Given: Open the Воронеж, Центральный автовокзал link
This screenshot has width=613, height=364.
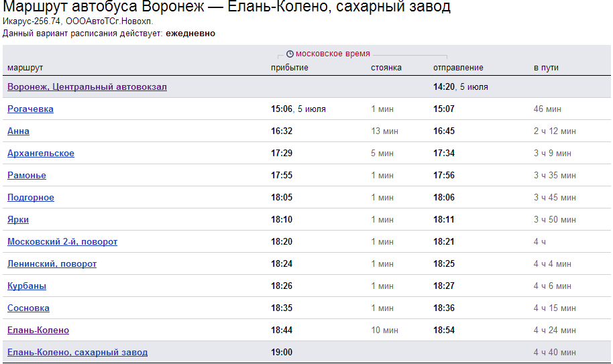Looking at the screenshot, I should 87,86.
